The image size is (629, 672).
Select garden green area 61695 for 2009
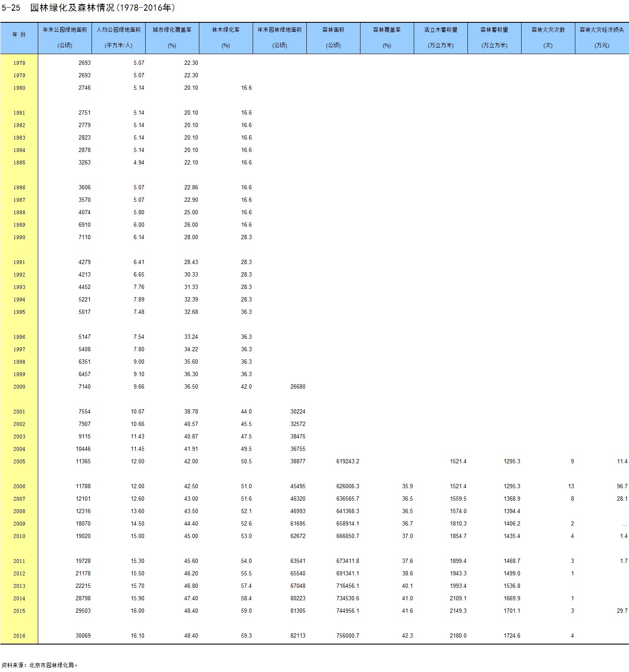[298, 523]
